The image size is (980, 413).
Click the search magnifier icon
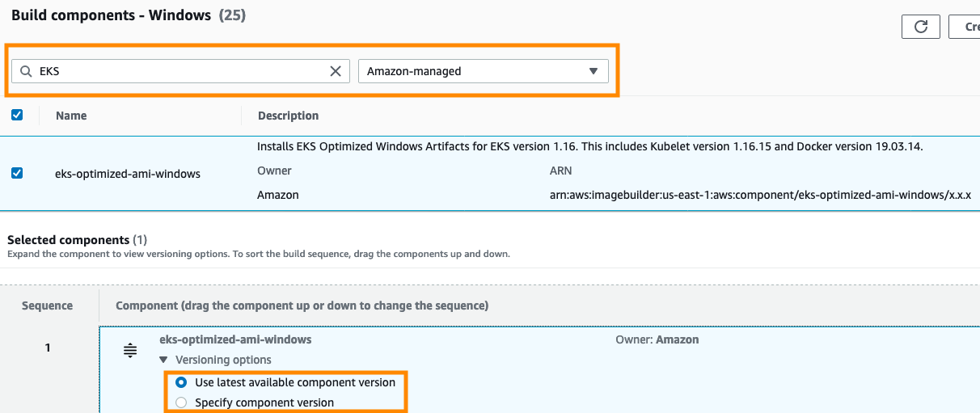click(x=26, y=71)
